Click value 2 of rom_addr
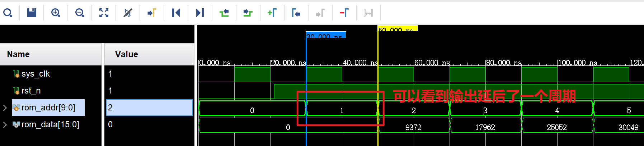Image resolution: width=644 pixels, height=146 pixels. (149, 108)
